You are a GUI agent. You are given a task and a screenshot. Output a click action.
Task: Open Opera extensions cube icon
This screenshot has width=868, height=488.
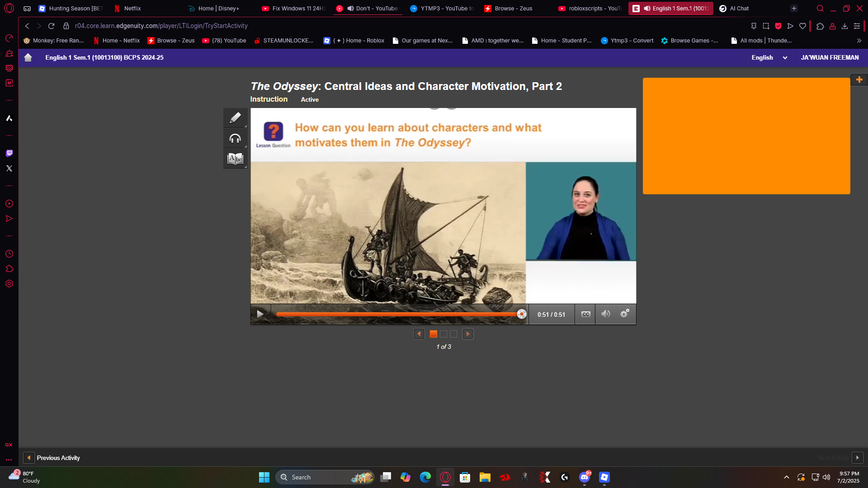[820, 26]
